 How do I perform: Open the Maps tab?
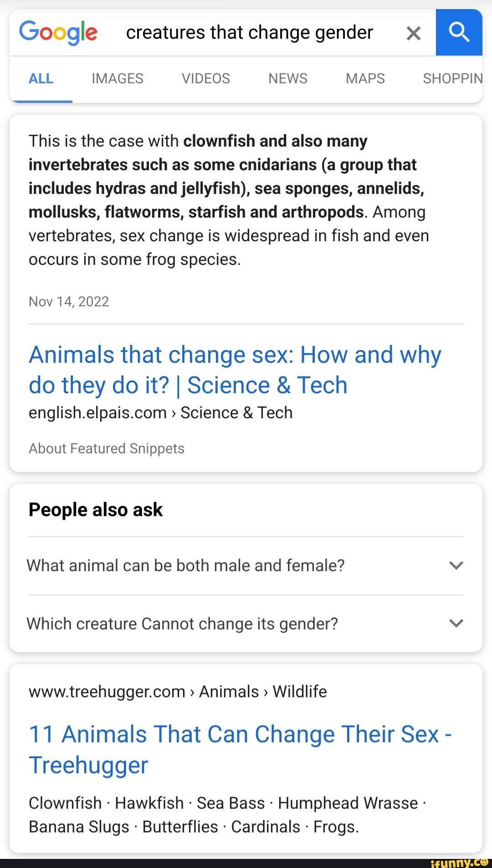(365, 79)
